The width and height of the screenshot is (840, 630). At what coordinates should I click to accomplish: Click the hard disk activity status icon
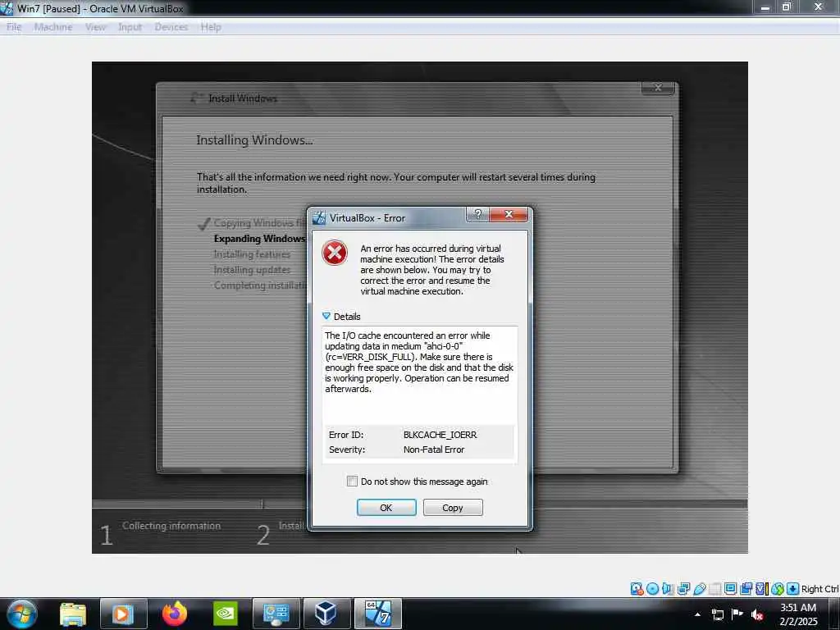pos(637,589)
